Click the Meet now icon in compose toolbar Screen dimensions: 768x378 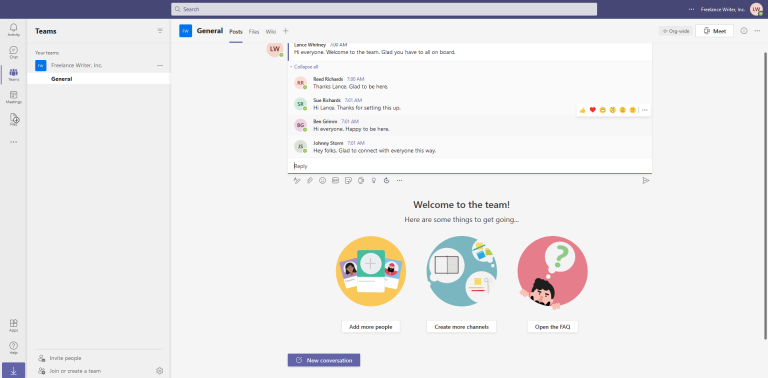click(361, 180)
